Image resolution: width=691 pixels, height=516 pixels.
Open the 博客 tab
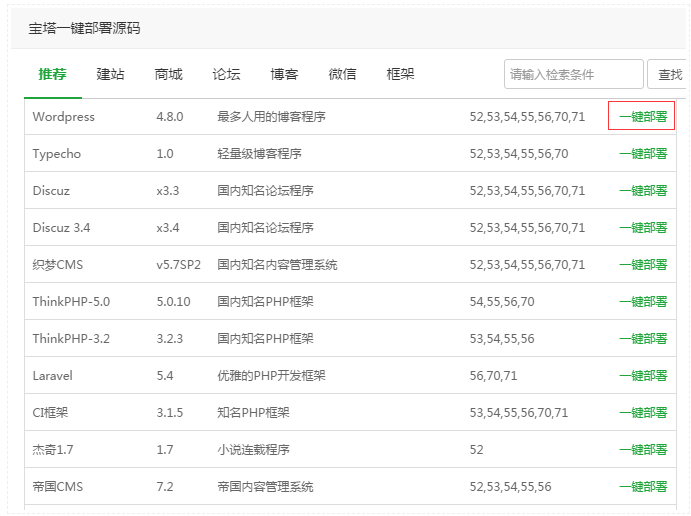284,74
